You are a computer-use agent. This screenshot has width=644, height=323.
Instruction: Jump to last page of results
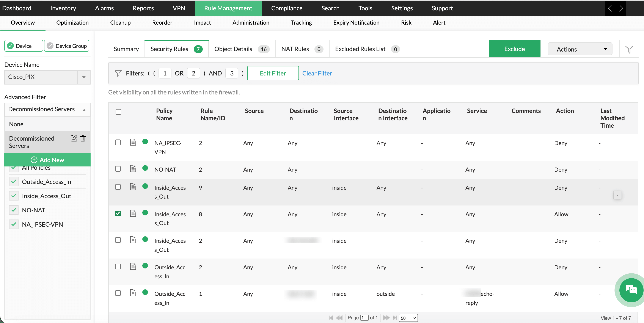(x=395, y=318)
